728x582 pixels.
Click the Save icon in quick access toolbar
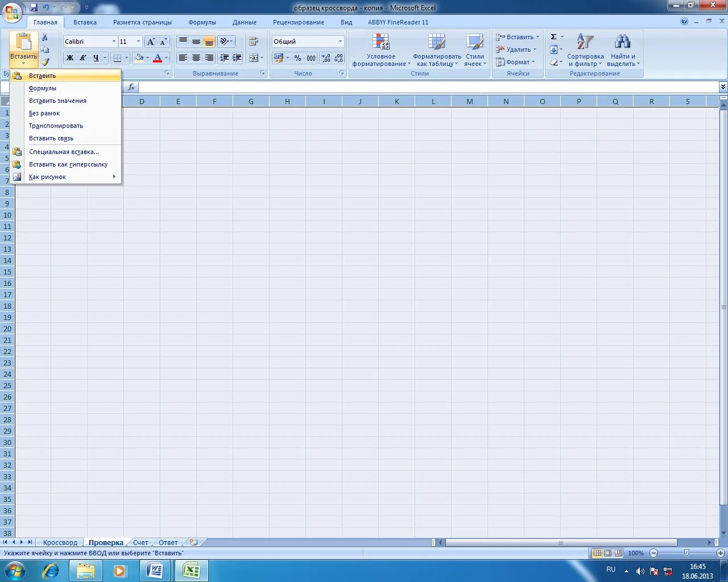pyautogui.click(x=34, y=7)
